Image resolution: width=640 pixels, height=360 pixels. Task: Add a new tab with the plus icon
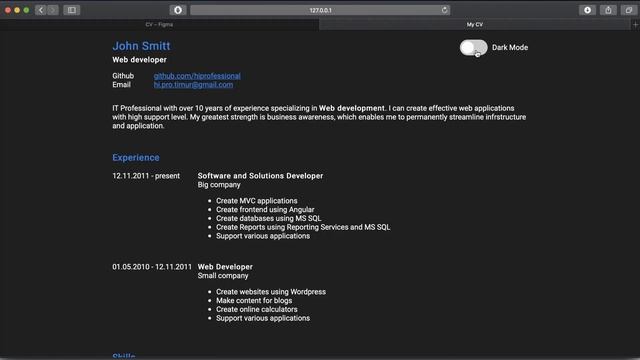(635, 24)
